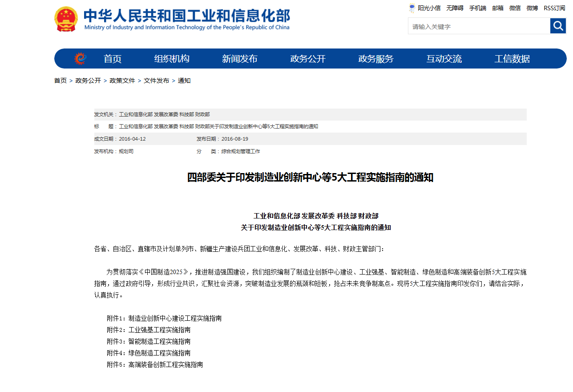This screenshot has width=573, height=392.
Task: Go to 政务公开 in main navigation
Action: pos(308,59)
